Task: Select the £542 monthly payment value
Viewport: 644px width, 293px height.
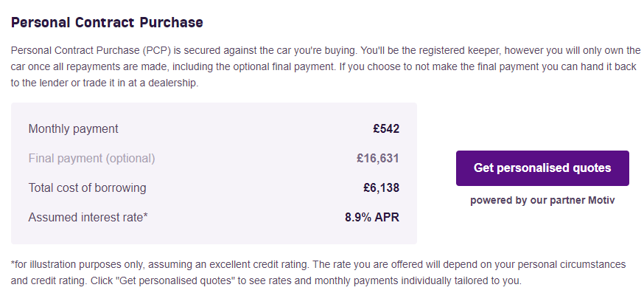Action: coord(386,129)
